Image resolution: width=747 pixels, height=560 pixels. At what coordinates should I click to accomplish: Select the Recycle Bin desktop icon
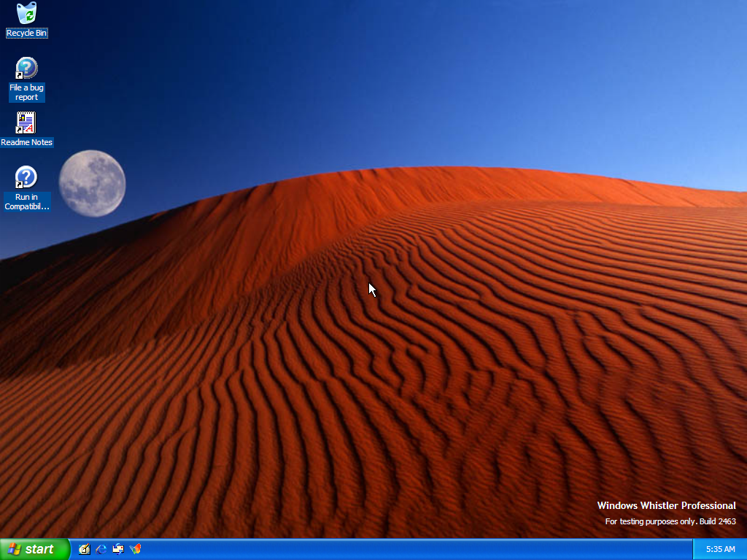[x=26, y=13]
